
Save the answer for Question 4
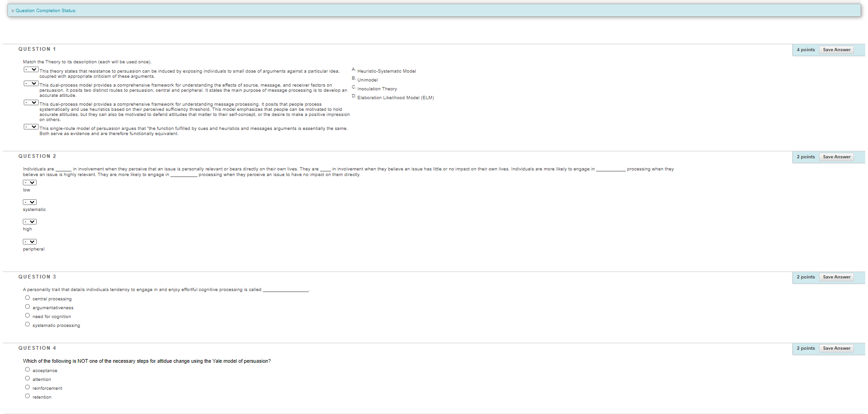coord(836,348)
